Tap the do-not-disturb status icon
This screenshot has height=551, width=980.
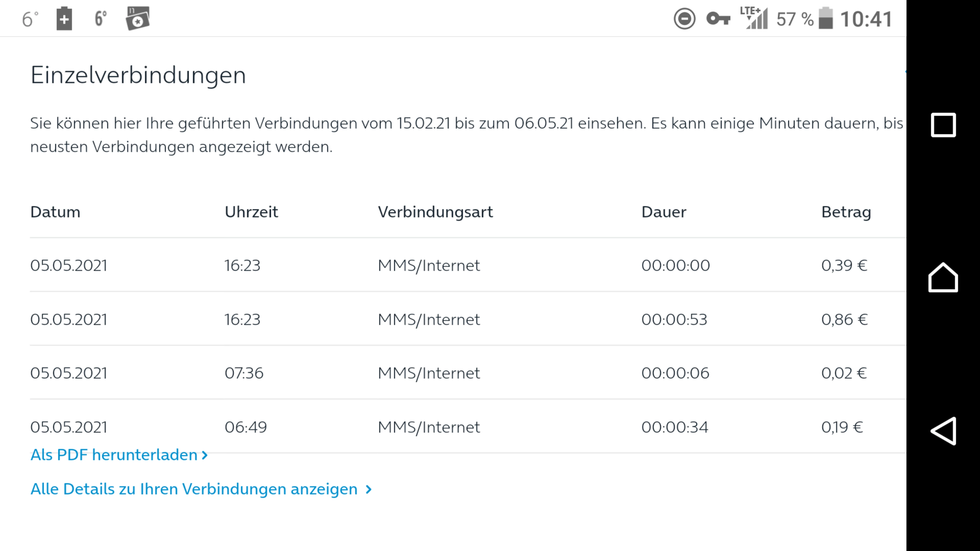pyautogui.click(x=684, y=19)
